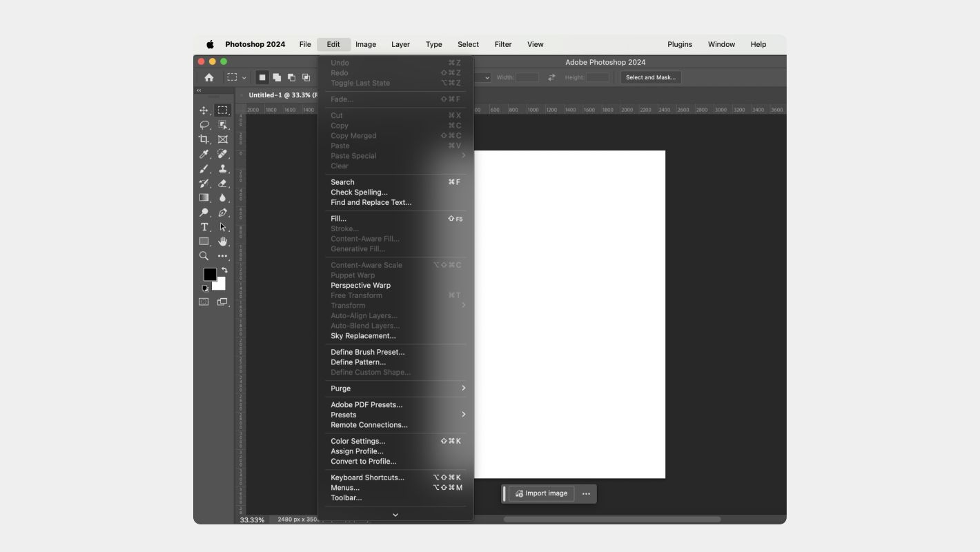Image resolution: width=980 pixels, height=552 pixels.
Task: Select the Clone Stamp tool
Action: click(222, 168)
